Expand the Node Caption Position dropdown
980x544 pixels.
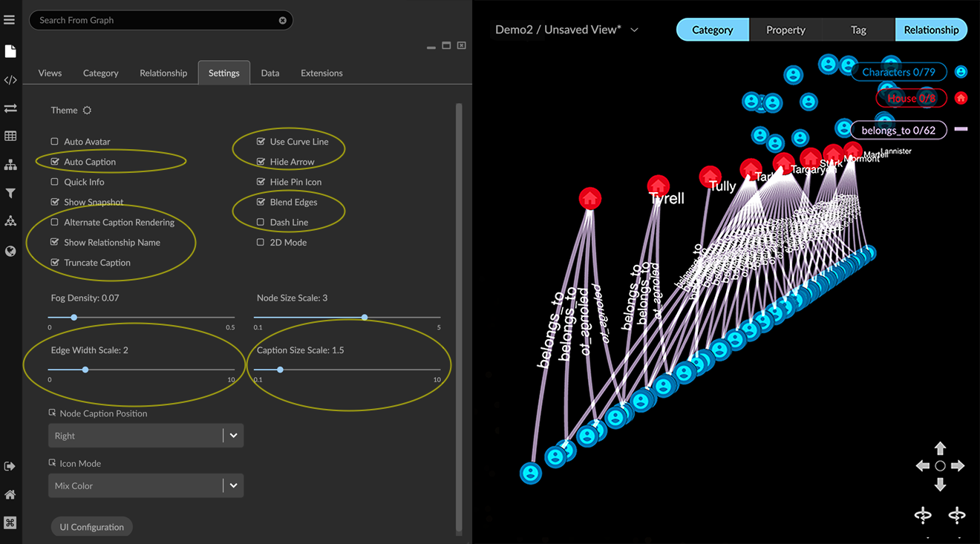[x=233, y=436]
